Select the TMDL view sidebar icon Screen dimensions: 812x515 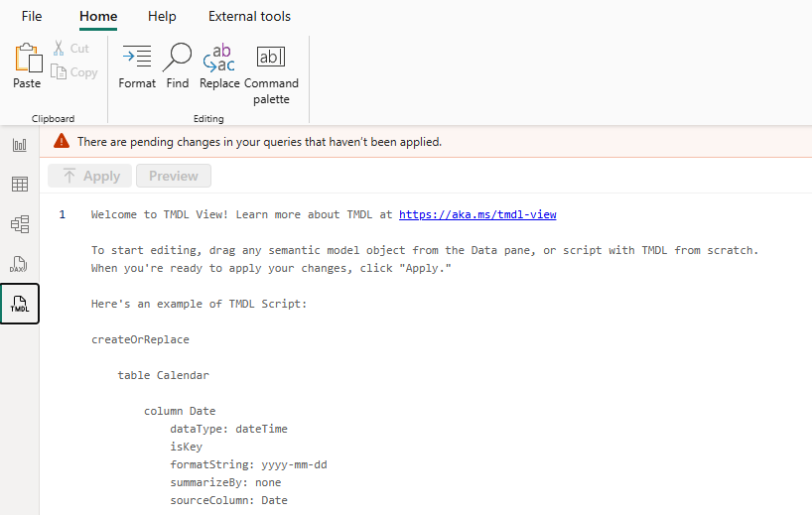[20, 304]
